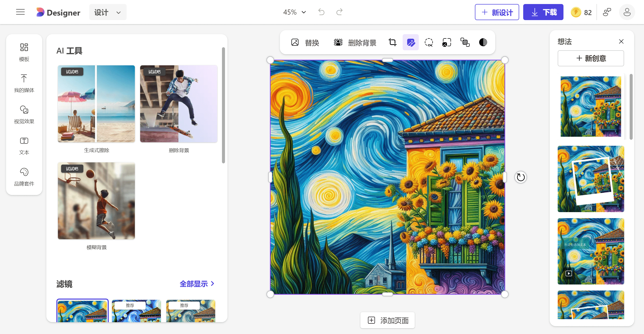Open the hamburger navigation menu
This screenshot has height=334, width=644.
tap(20, 12)
